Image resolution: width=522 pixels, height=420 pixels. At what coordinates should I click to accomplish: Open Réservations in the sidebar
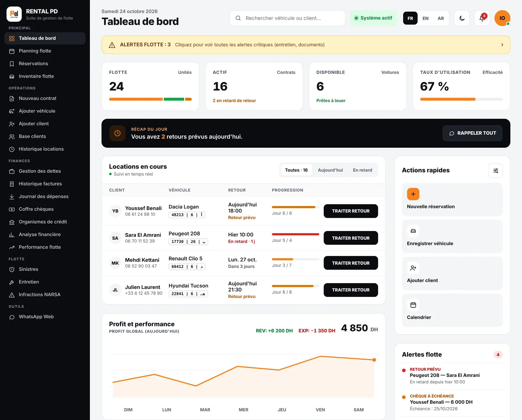pyautogui.click(x=45, y=64)
